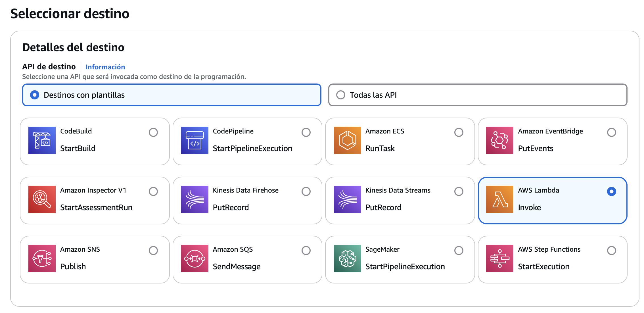The width and height of the screenshot is (644, 313).
Task: Click the StartExecution label
Action: [x=544, y=266]
